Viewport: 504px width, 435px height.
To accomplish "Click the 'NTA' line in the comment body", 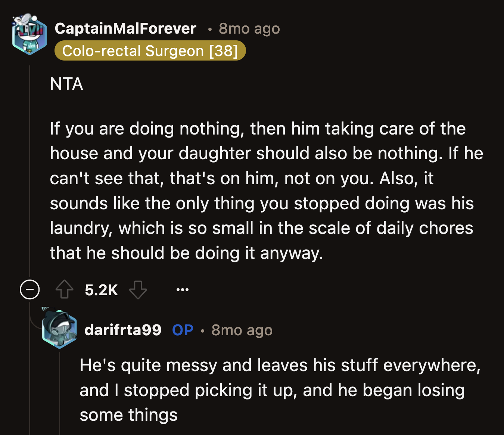I will (x=66, y=84).
